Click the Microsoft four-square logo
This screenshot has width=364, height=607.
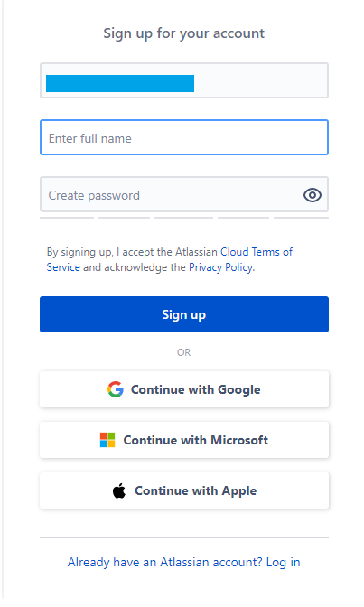point(107,440)
